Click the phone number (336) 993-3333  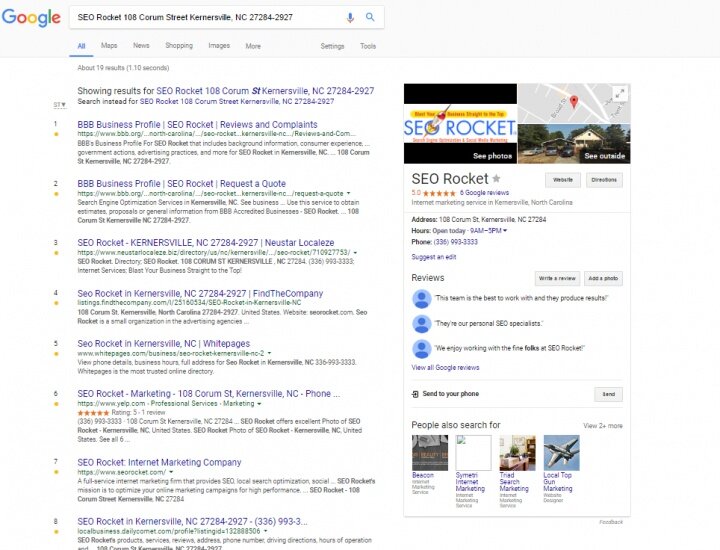(456, 242)
